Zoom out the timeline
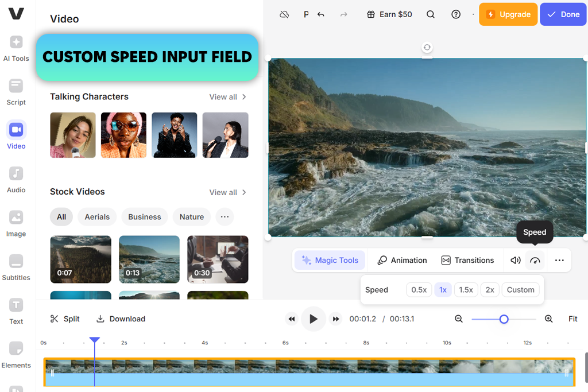 click(458, 319)
